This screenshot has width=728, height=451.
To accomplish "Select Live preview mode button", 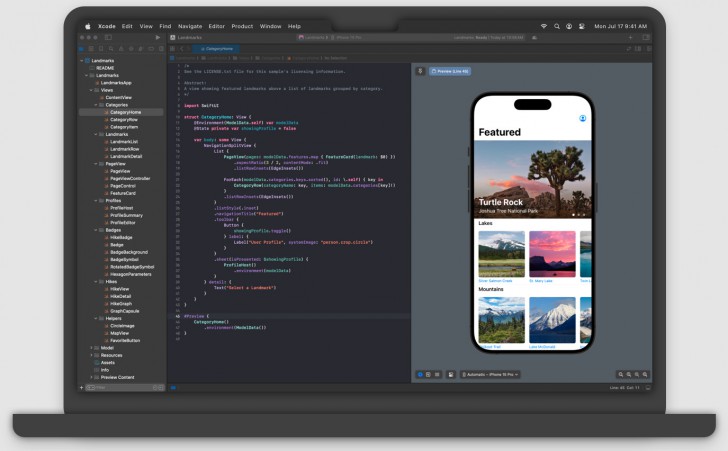I will 420,374.
